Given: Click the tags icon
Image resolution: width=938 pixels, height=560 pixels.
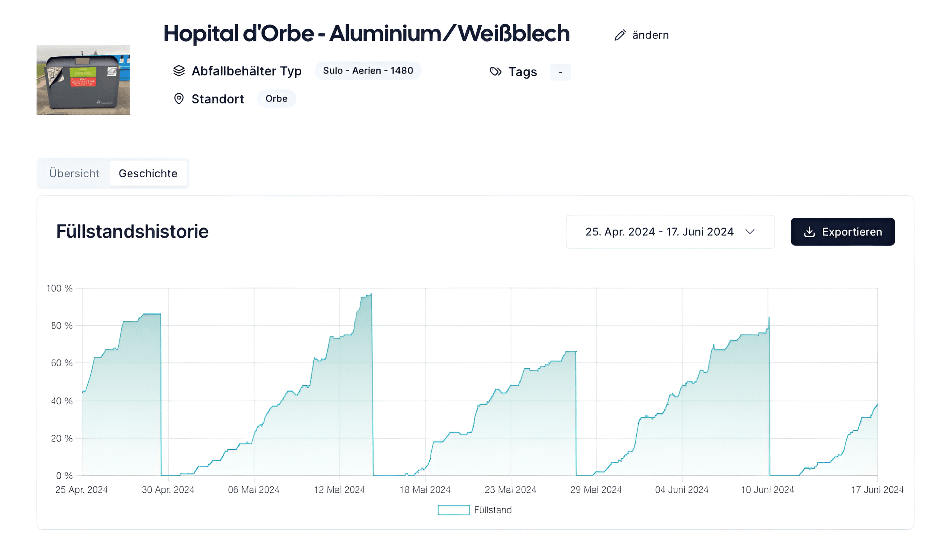Looking at the screenshot, I should tap(495, 72).
